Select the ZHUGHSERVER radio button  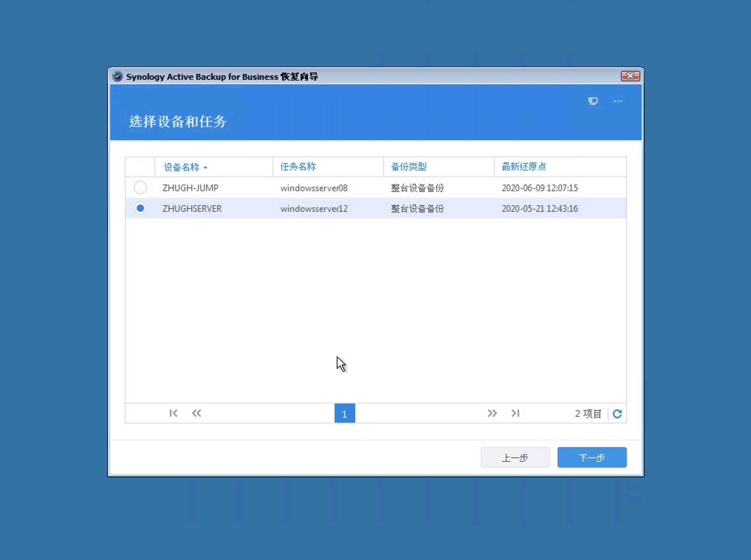[140, 208]
